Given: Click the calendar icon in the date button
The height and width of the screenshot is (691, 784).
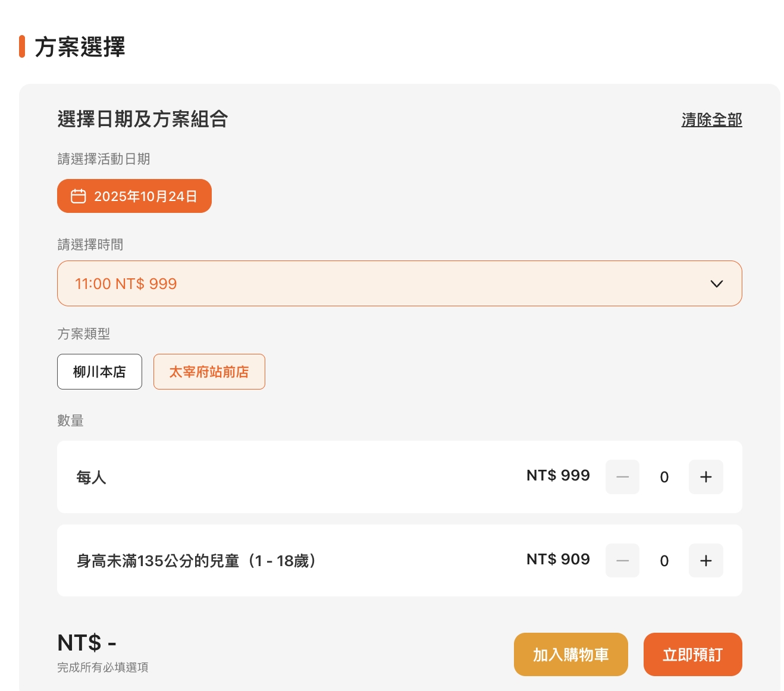Looking at the screenshot, I should click(x=79, y=196).
